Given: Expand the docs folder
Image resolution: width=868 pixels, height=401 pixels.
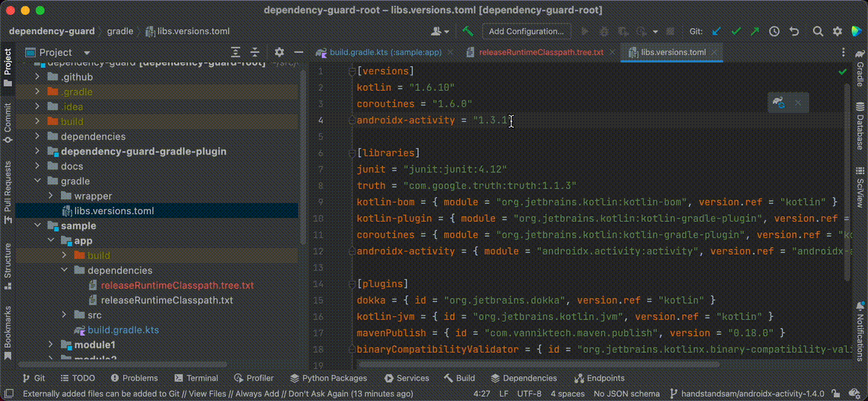Looking at the screenshot, I should tap(37, 166).
